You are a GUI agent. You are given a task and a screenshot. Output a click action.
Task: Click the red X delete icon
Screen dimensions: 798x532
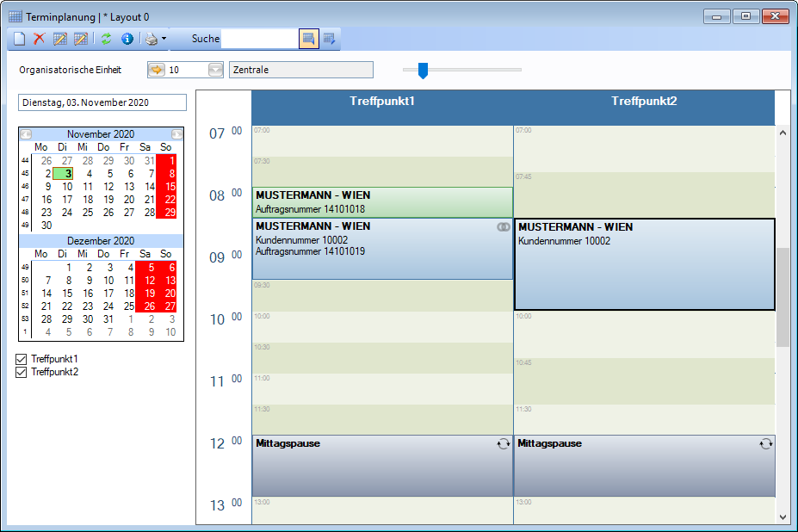point(39,39)
